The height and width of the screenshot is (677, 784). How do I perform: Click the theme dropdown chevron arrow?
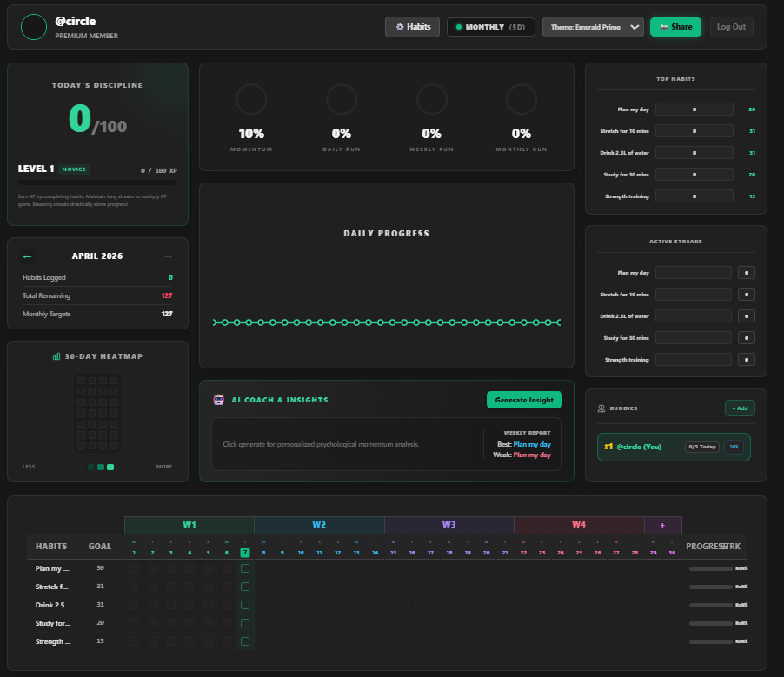click(635, 27)
